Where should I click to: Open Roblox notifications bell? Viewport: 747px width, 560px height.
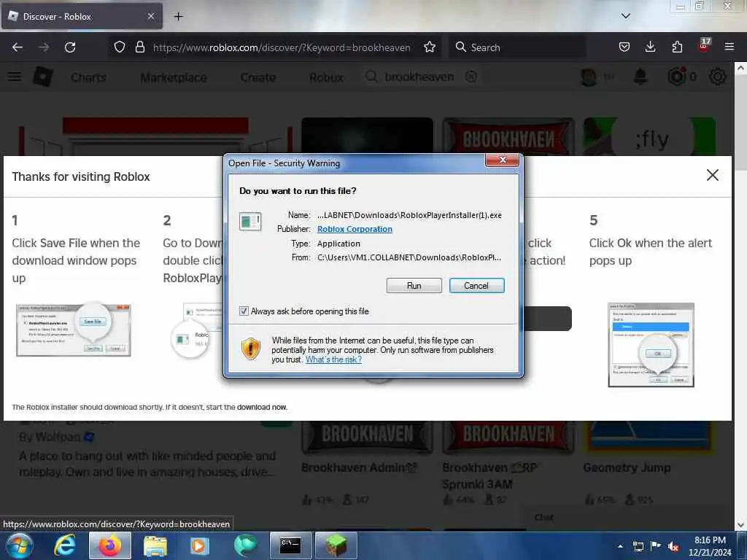(x=640, y=77)
